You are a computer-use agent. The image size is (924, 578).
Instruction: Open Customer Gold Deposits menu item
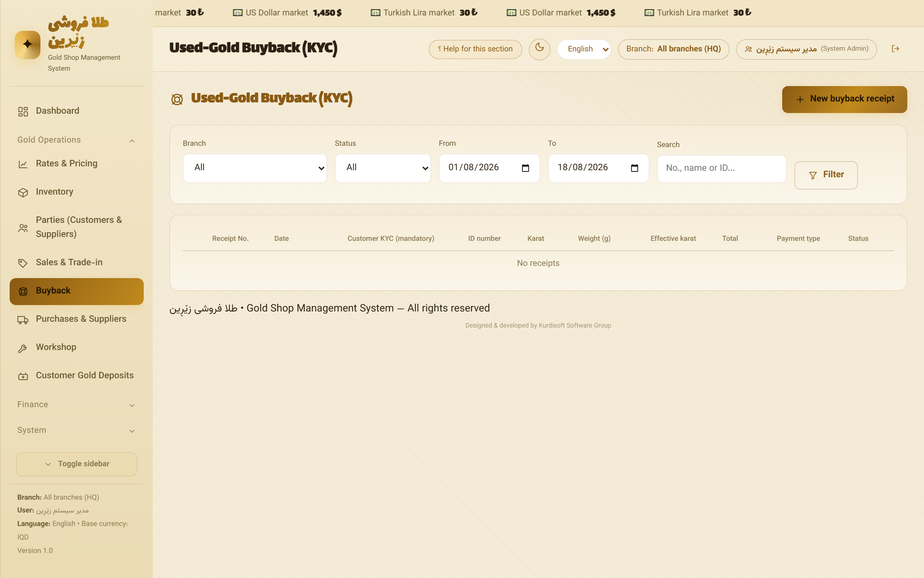tap(76, 376)
